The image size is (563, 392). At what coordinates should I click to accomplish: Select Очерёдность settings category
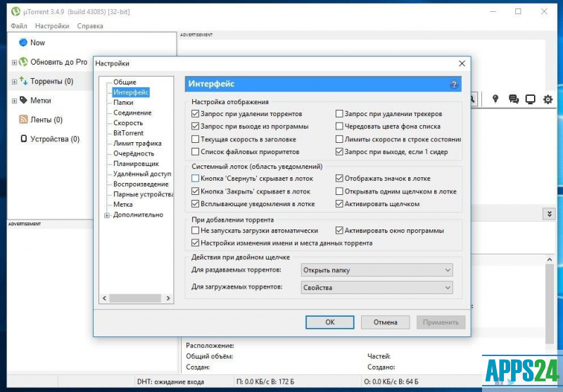click(134, 153)
